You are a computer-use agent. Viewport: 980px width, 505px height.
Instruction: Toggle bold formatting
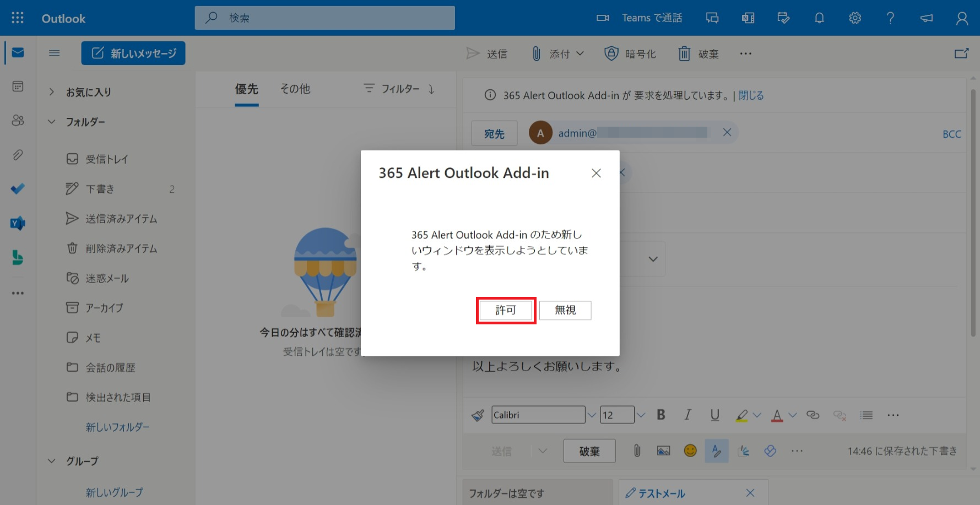(661, 415)
